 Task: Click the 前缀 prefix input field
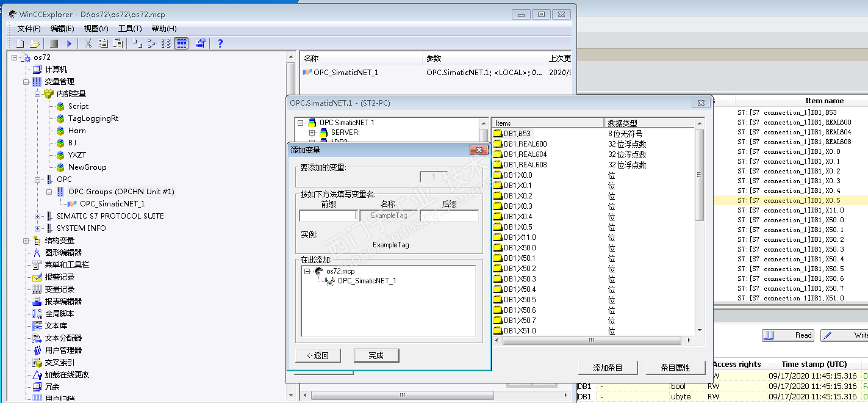(328, 216)
